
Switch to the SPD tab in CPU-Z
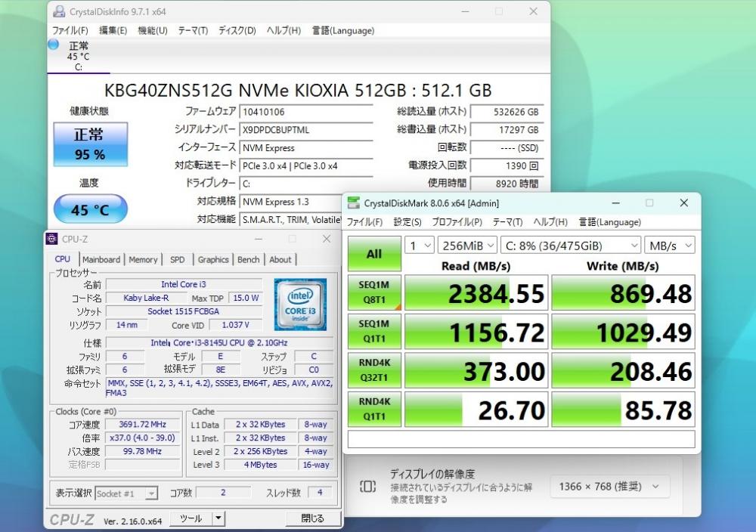(177, 259)
